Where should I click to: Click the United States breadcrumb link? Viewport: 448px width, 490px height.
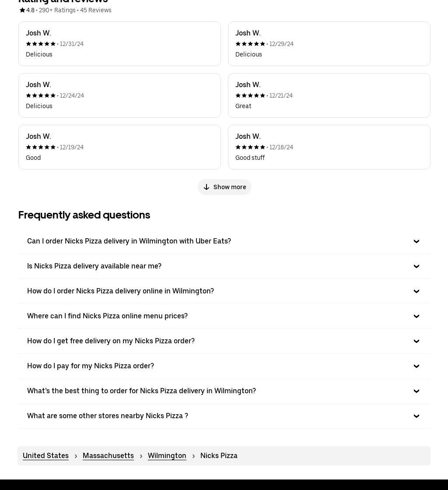45,455
